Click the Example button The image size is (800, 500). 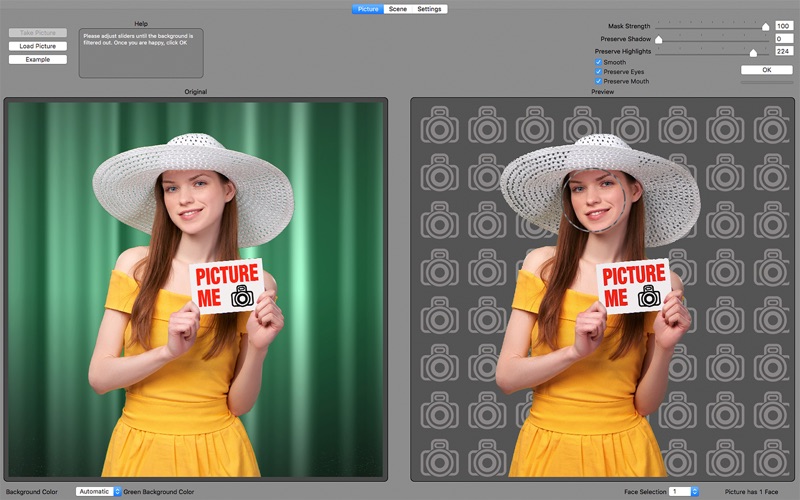38,59
